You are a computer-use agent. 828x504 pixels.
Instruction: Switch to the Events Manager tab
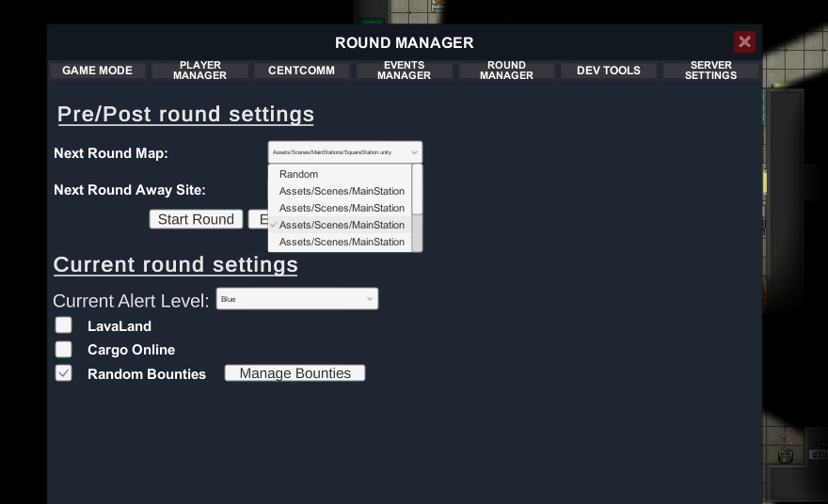click(x=404, y=71)
